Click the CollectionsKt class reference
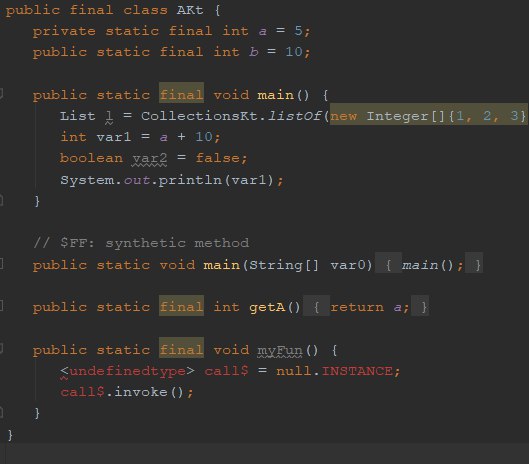The image size is (529, 464). click(x=199, y=116)
